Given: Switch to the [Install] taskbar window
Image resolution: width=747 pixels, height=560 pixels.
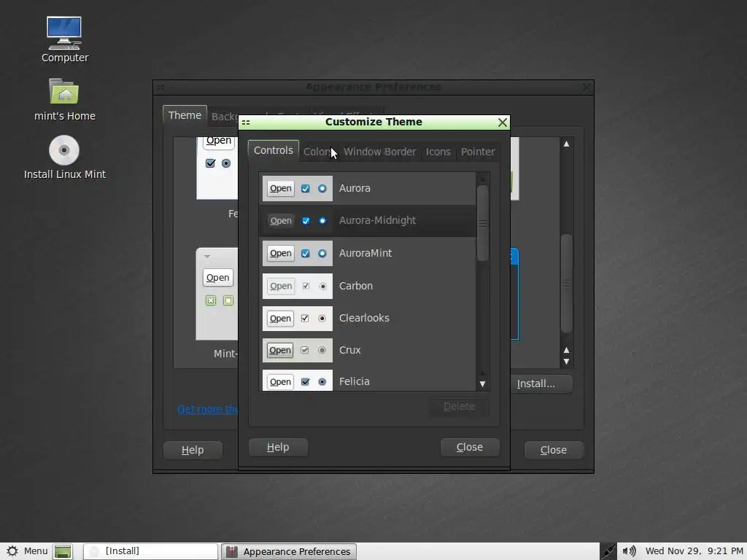Looking at the screenshot, I should pos(150,551).
